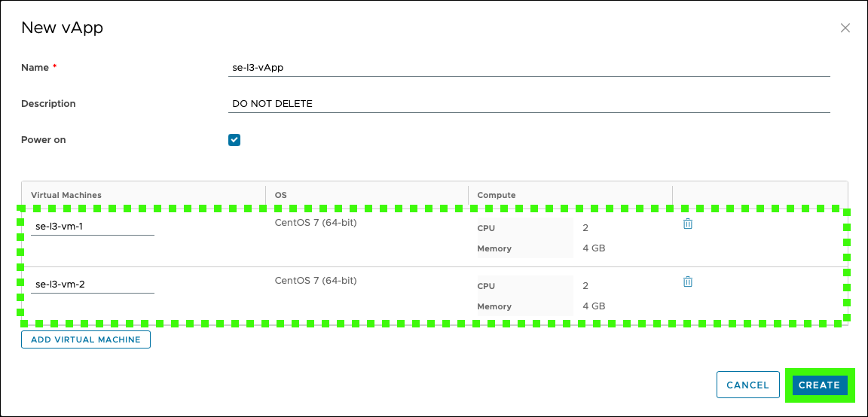This screenshot has height=417, width=868.
Task: Cancel the new vApp creation
Action: tap(747, 385)
